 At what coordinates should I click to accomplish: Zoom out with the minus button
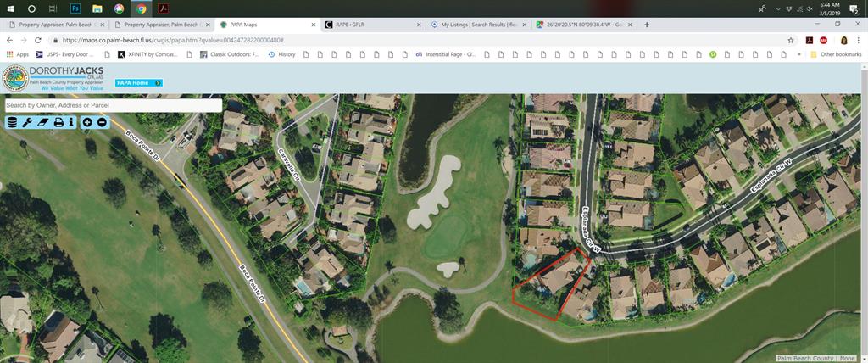pyautogui.click(x=102, y=123)
